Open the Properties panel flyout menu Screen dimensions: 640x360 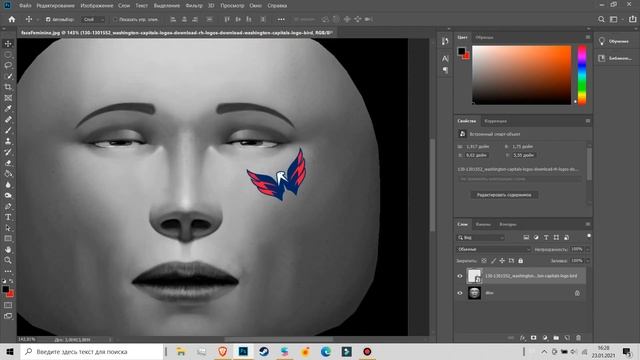588,121
